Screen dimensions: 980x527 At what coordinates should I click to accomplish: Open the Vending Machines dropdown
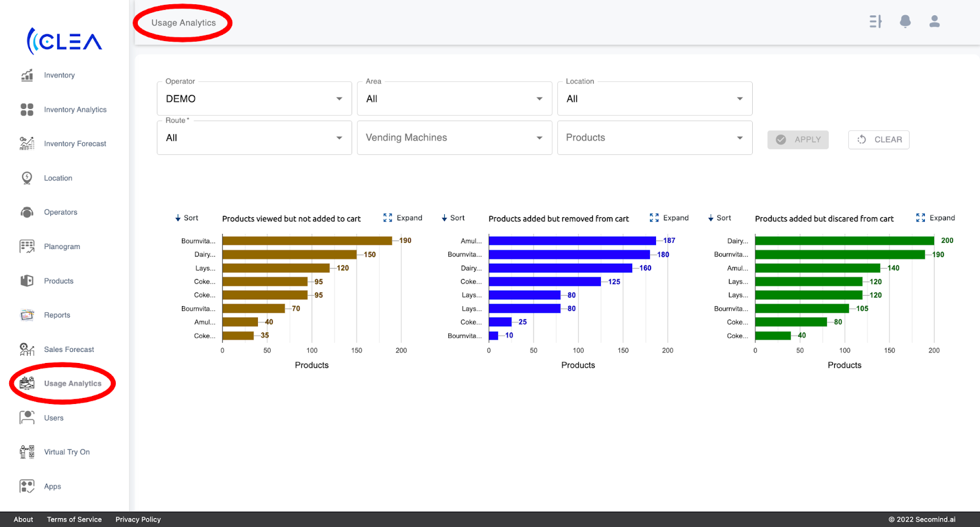click(x=454, y=138)
